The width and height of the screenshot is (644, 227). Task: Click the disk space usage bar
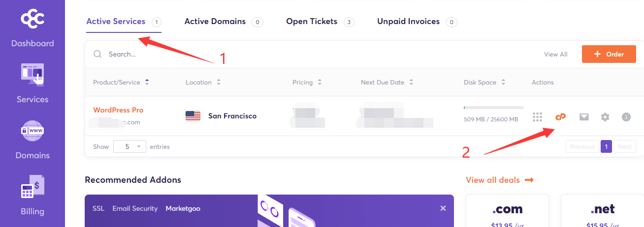point(493,107)
